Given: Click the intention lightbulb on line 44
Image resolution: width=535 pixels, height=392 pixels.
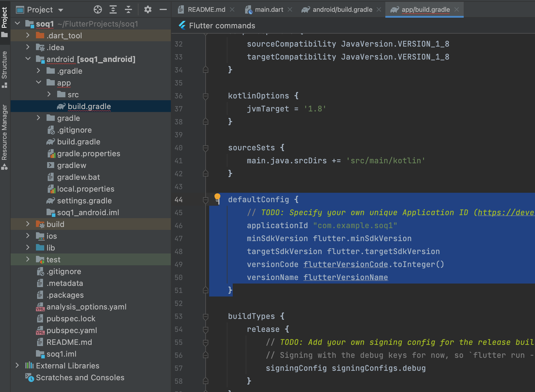Looking at the screenshot, I should coord(217,198).
